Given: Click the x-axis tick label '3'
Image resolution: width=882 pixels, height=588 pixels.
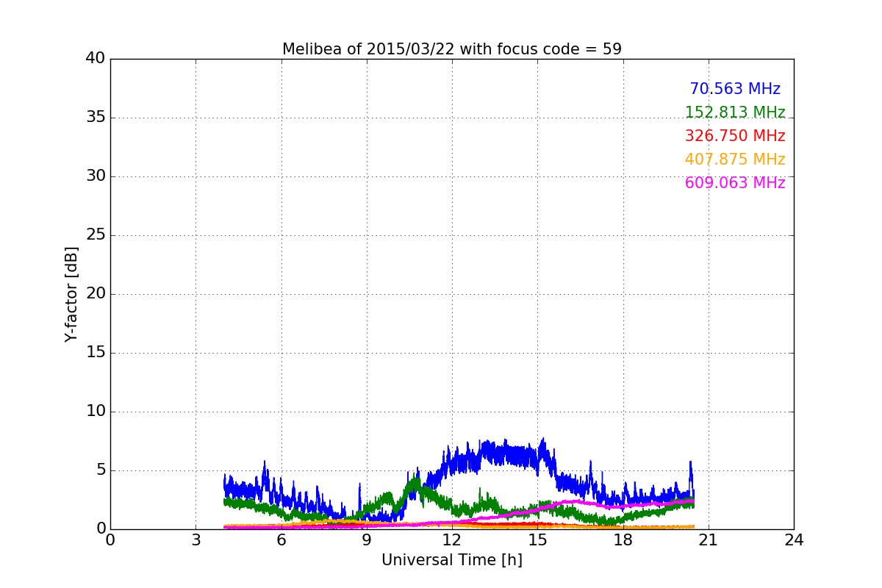Looking at the screenshot, I should tap(196, 540).
